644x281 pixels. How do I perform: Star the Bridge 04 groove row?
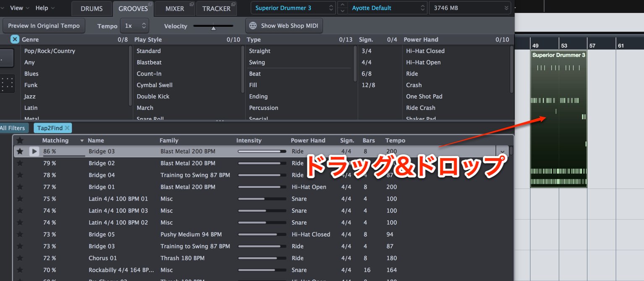pyautogui.click(x=20, y=175)
